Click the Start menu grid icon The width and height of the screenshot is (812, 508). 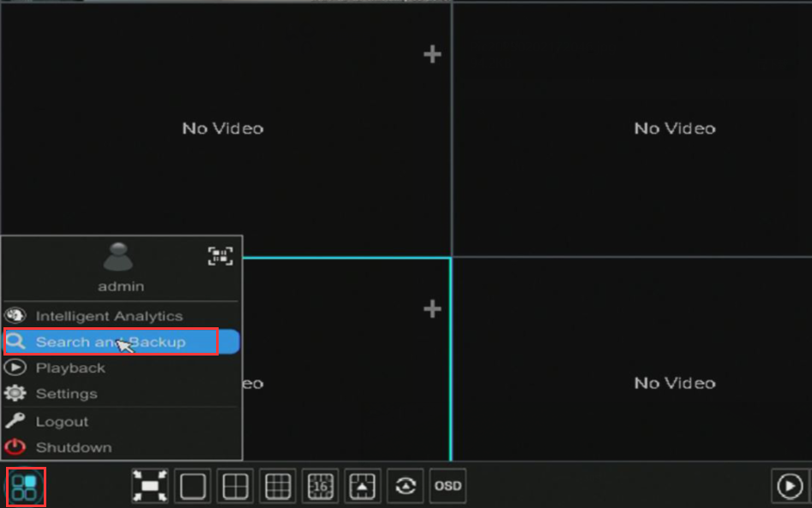point(25,487)
